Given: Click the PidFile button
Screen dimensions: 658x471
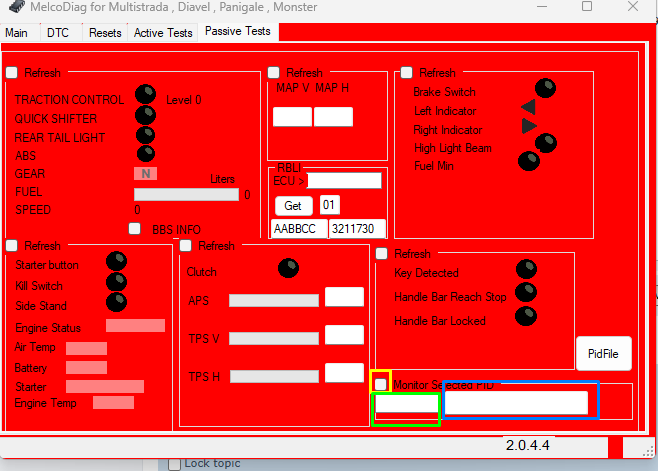Looking at the screenshot, I should [603, 353].
